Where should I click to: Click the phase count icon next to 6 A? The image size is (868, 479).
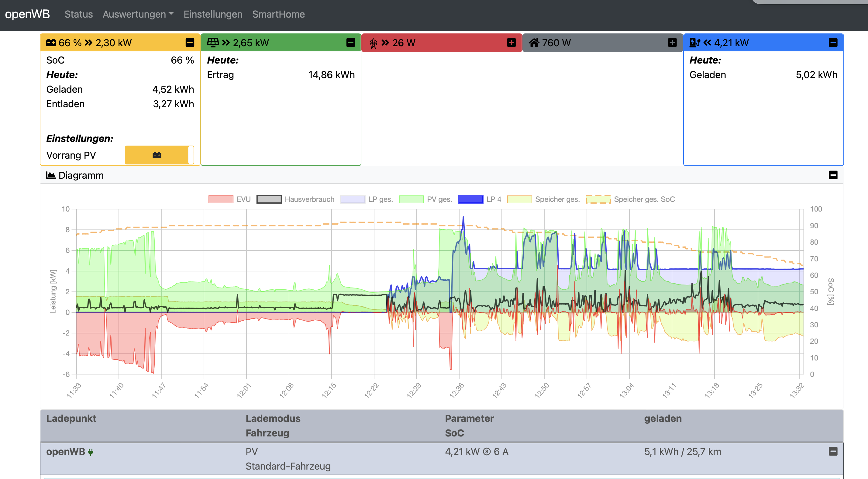487,452
